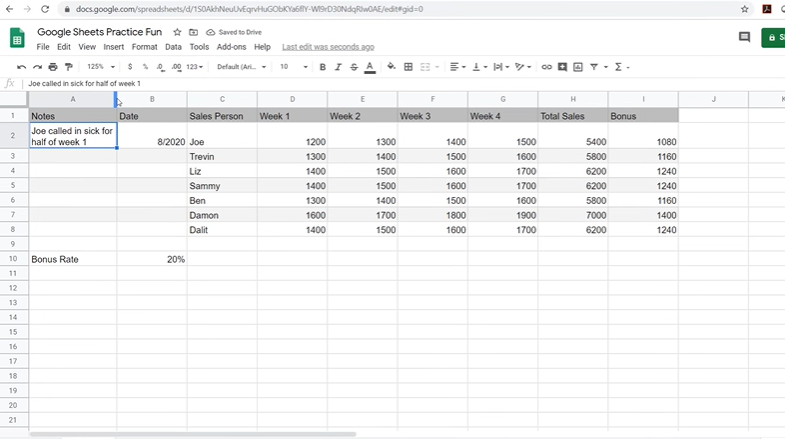
Task: Click the Undo icon
Action: click(x=21, y=67)
